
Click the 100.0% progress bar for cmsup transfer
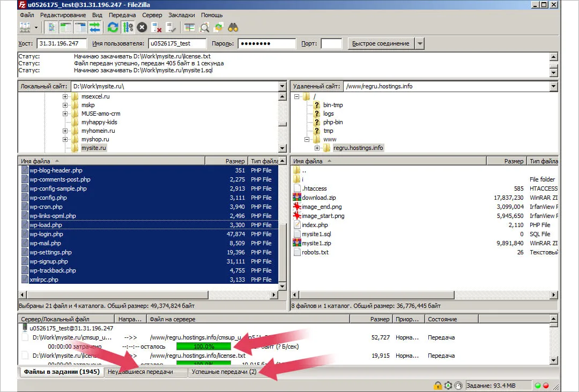pos(204,346)
